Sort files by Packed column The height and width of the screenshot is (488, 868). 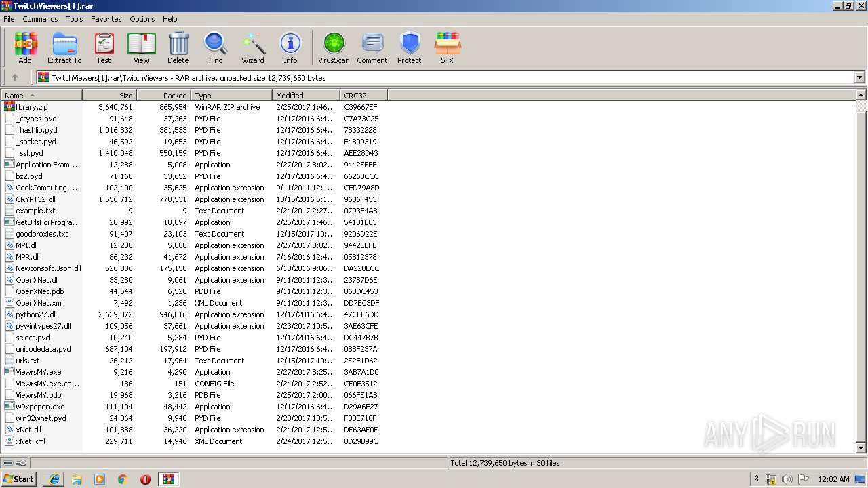point(164,96)
